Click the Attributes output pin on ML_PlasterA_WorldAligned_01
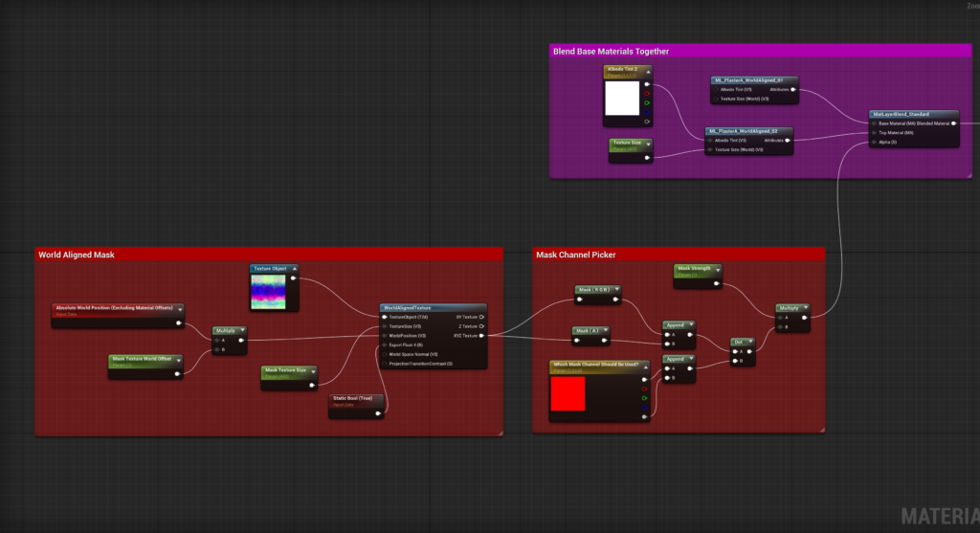The image size is (980, 533). (793, 90)
